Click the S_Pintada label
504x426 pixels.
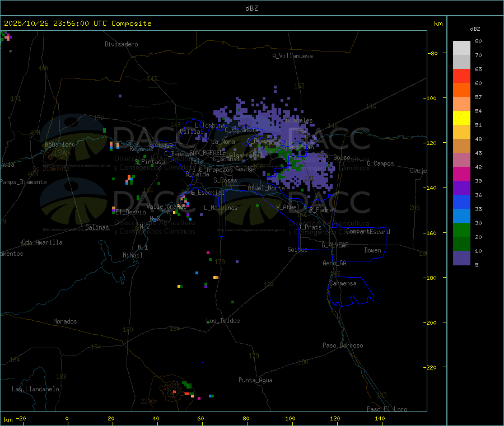[150, 162]
